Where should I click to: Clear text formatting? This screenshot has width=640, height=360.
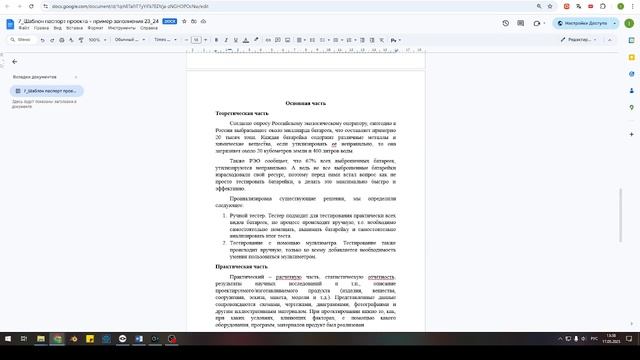tap(382, 40)
